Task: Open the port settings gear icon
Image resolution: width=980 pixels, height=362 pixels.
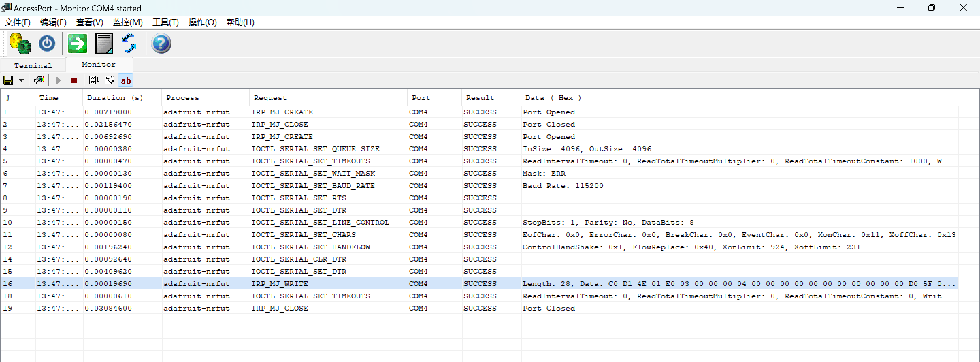Action: [20, 43]
